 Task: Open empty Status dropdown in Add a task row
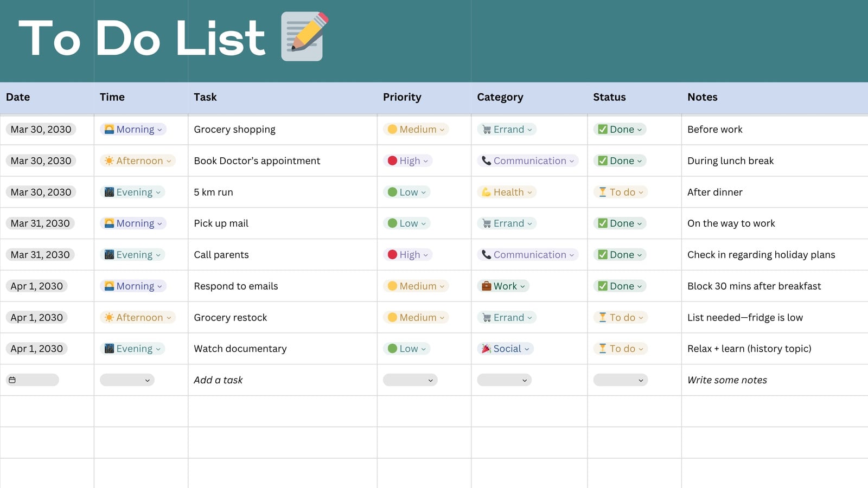621,380
